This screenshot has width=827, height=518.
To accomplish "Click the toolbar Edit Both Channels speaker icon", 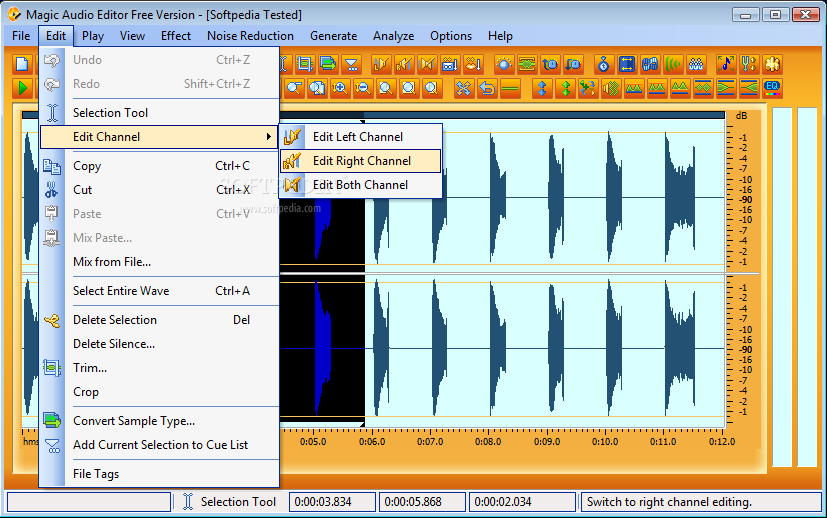I will [x=427, y=64].
